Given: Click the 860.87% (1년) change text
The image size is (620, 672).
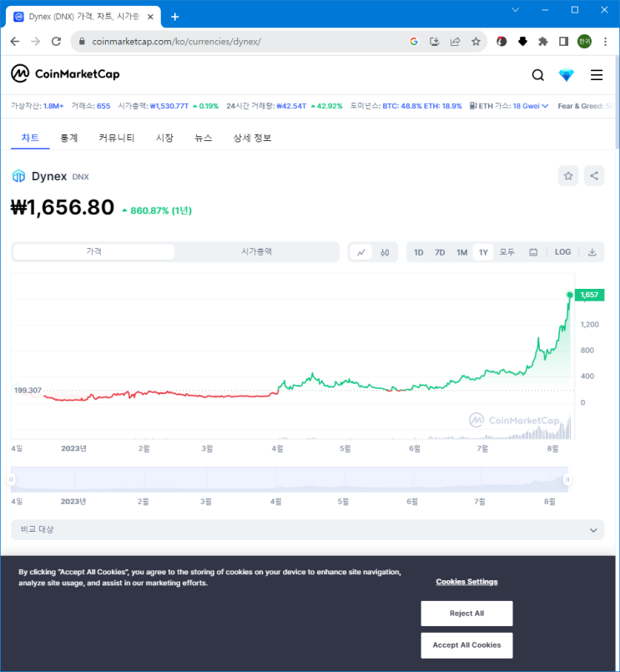Looking at the screenshot, I should coord(161,210).
